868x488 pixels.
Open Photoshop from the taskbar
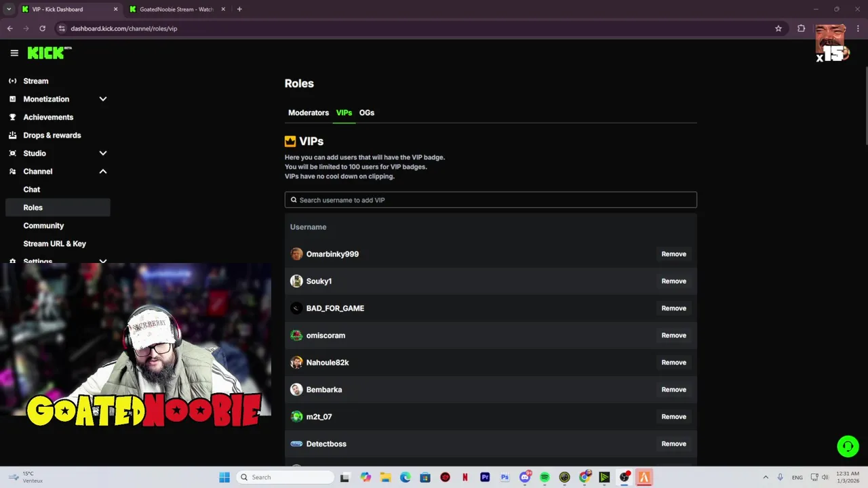pyautogui.click(x=505, y=477)
